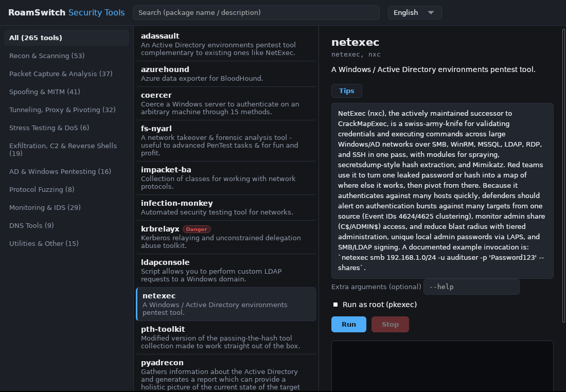This screenshot has height=392, width=566.
Task: Open Spoofing & MITM (41) category
Action: (67, 92)
